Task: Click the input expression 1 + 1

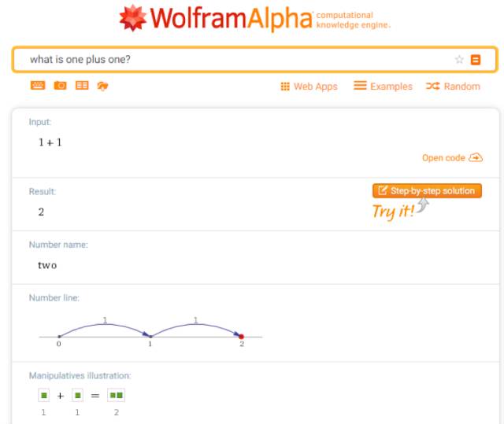Action: point(50,142)
